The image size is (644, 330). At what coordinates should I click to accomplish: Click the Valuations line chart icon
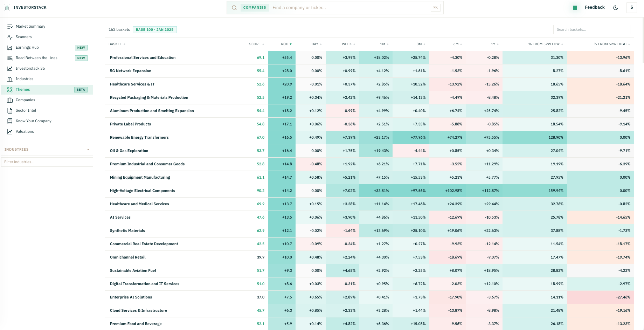click(x=10, y=131)
